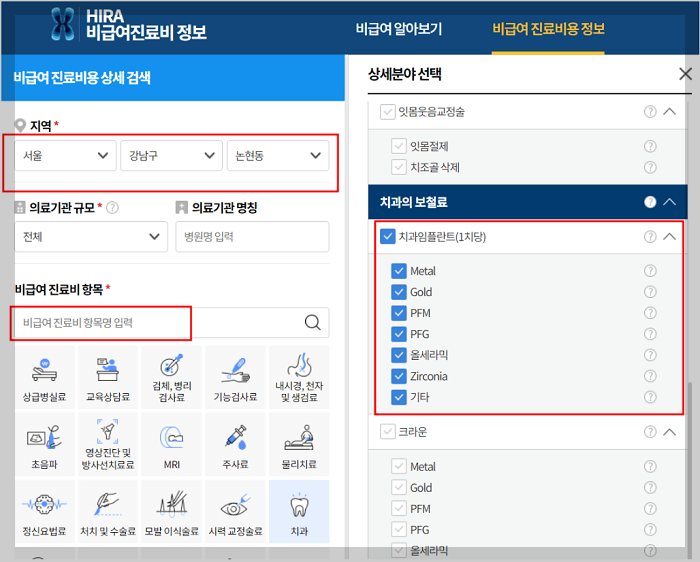Open help icon next to 의료기관 규모
The image size is (700, 562).
point(112,208)
